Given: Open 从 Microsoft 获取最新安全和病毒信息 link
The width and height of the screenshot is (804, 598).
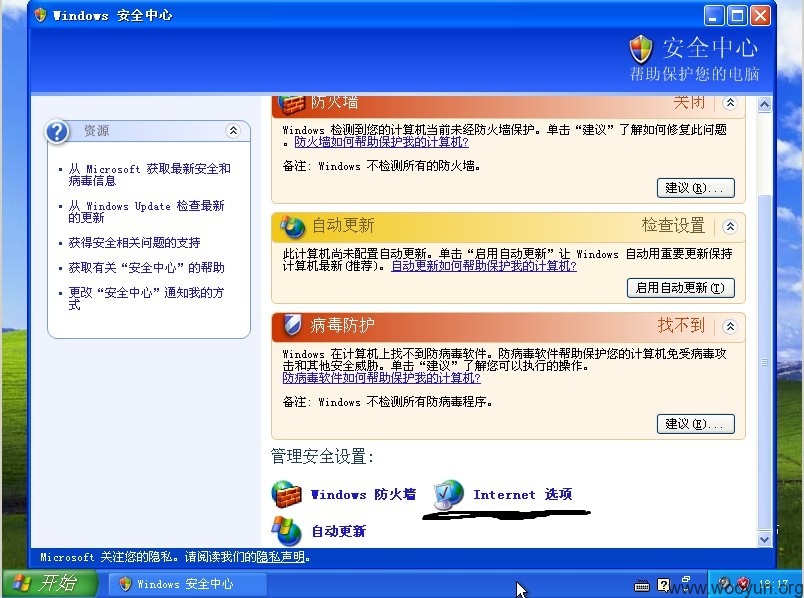Looking at the screenshot, I should pyautogui.click(x=149, y=174).
